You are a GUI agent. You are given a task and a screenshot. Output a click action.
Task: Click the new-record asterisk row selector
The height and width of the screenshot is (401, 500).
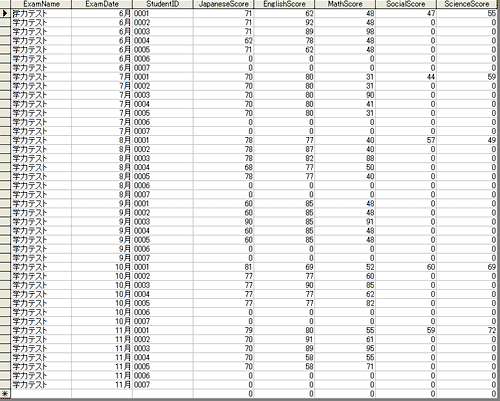tap(5, 394)
